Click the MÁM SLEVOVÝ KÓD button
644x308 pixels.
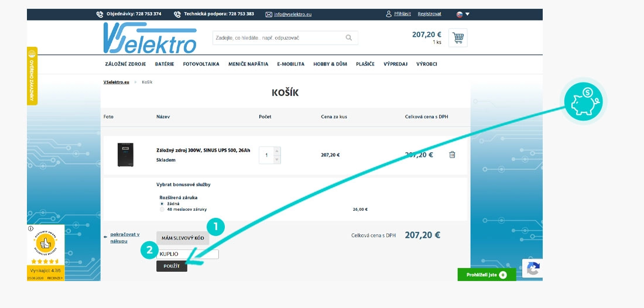(x=183, y=238)
